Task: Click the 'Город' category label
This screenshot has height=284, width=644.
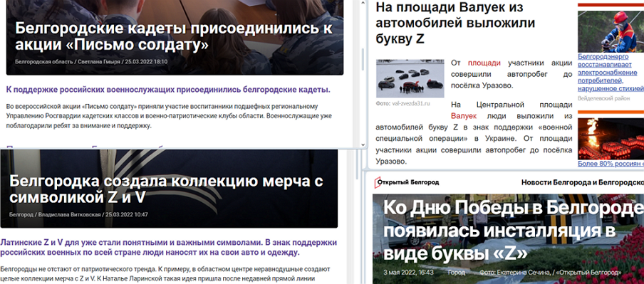Action: [457, 272]
